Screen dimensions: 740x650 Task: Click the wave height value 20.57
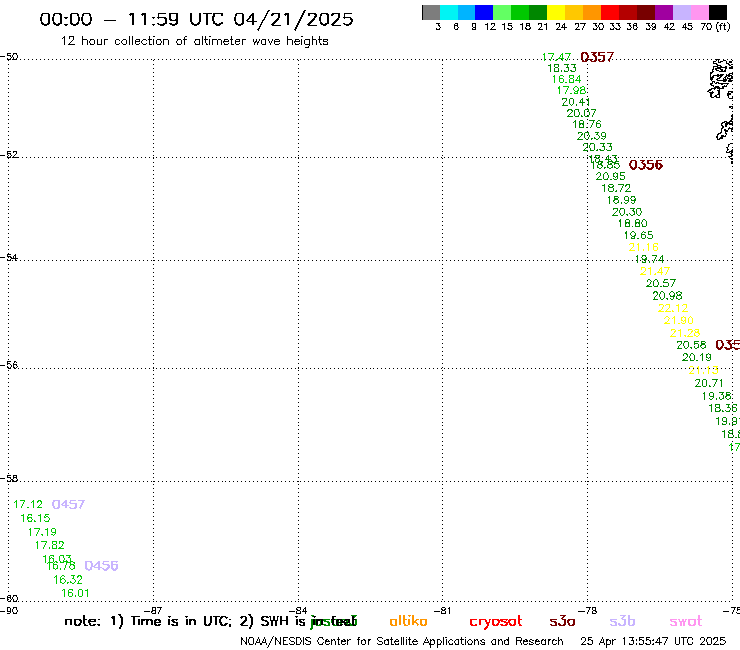[x=661, y=283]
